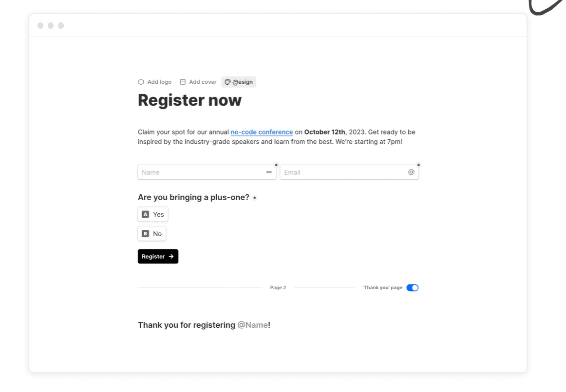
Task: Click the cover image icon beside Add cover
Action: click(x=183, y=82)
